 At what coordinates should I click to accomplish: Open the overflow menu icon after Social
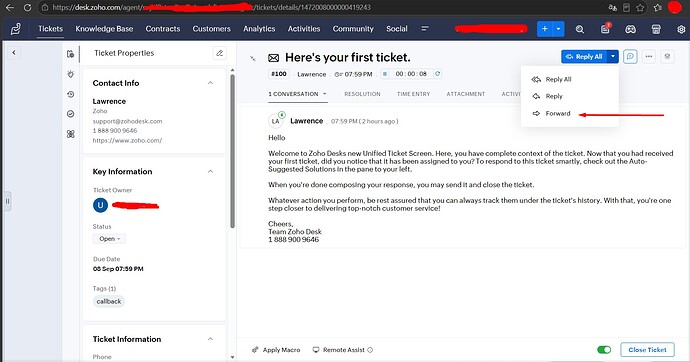pos(425,29)
